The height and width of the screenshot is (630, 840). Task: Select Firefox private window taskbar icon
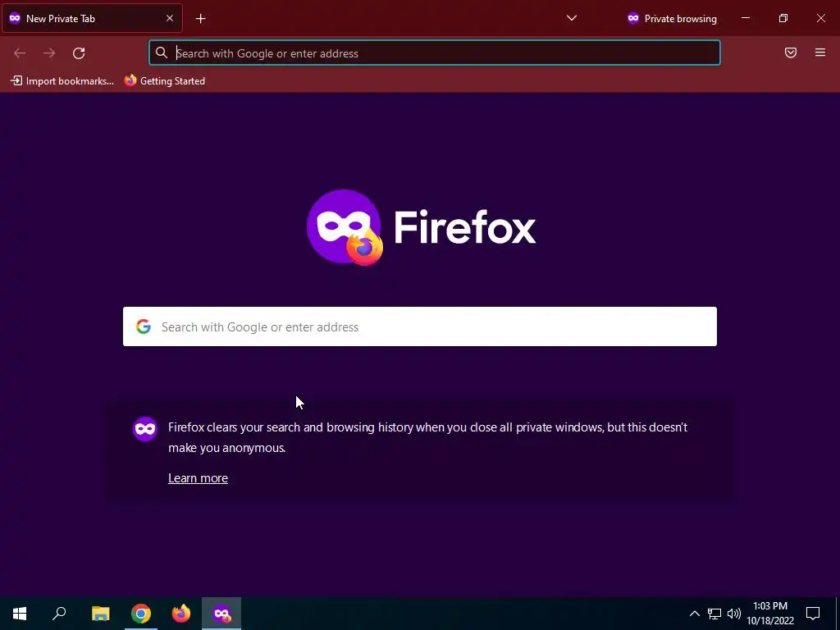point(221,614)
